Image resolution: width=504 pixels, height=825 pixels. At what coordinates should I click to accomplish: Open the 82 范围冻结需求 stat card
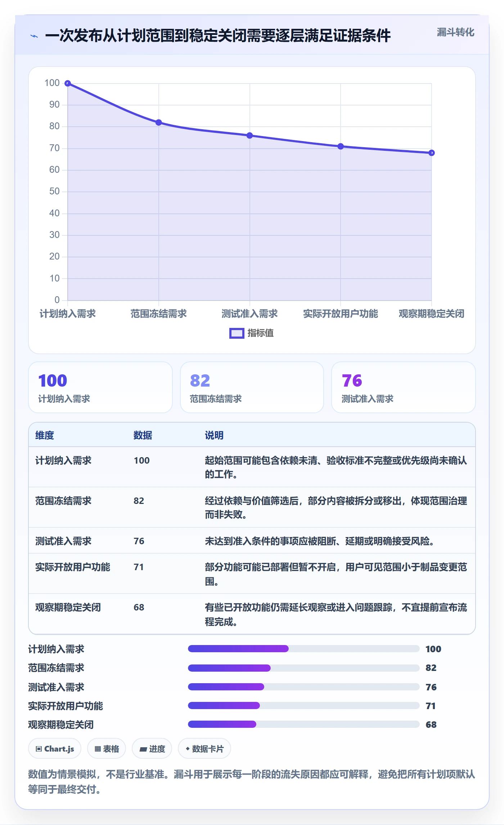click(x=252, y=387)
